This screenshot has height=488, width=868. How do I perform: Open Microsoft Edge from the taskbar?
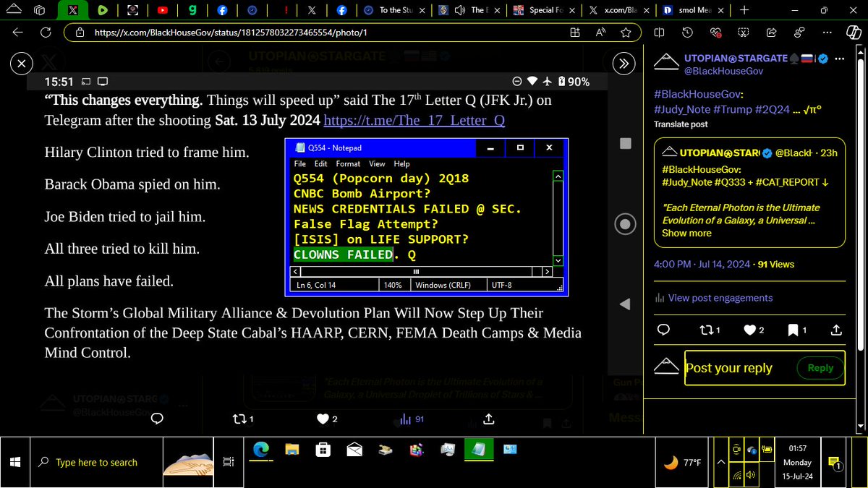pos(260,450)
